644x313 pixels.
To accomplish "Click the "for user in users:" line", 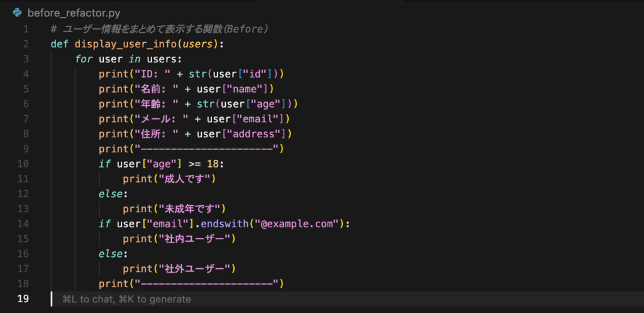I will (128, 59).
